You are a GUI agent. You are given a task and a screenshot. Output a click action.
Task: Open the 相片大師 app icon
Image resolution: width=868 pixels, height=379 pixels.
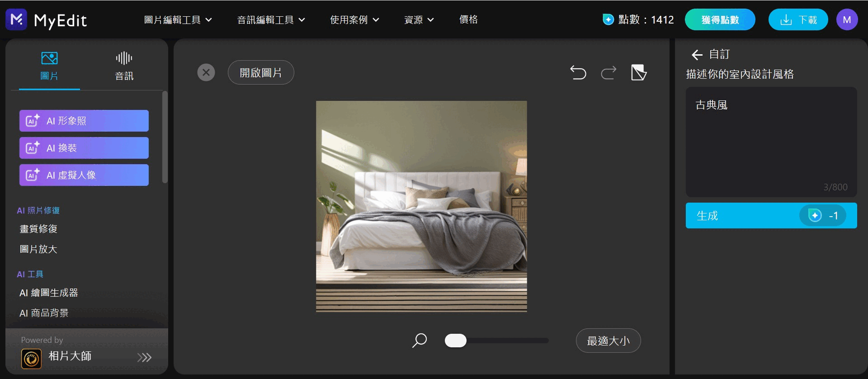point(31,359)
